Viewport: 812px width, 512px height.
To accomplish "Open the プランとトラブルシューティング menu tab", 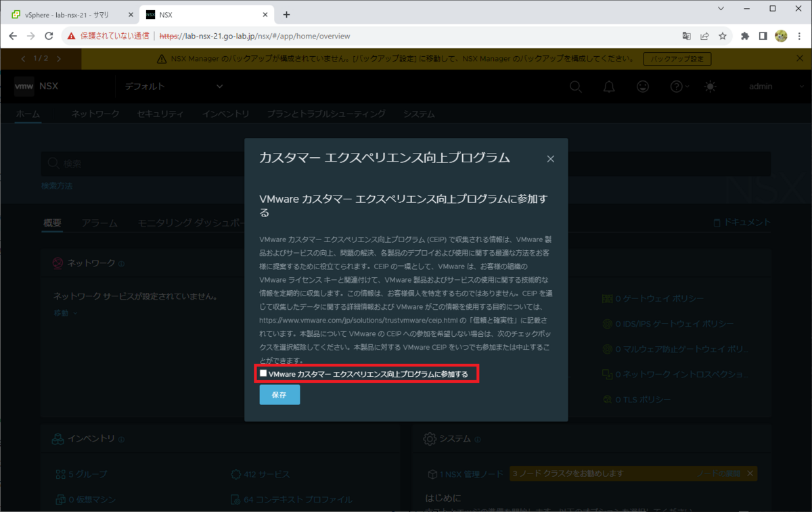I will point(326,114).
